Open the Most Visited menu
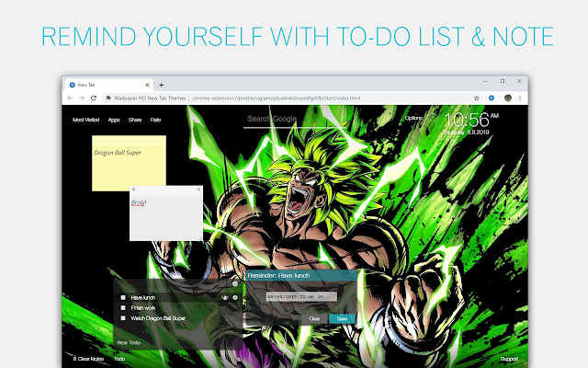Screen dimensions: 588x368 85,120
